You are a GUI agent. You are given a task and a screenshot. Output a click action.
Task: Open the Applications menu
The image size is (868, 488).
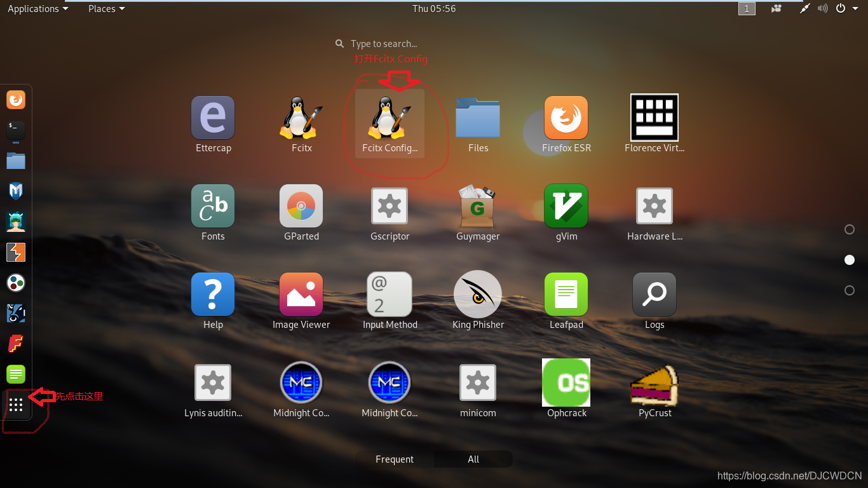pos(37,9)
